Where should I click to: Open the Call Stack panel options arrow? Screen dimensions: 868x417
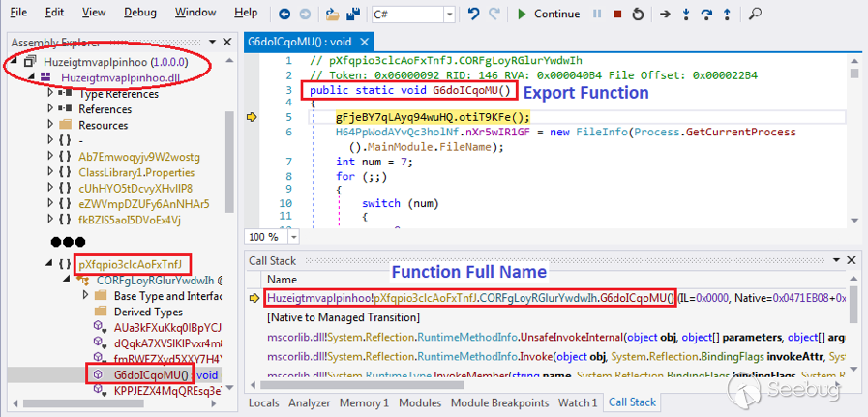[836, 259]
